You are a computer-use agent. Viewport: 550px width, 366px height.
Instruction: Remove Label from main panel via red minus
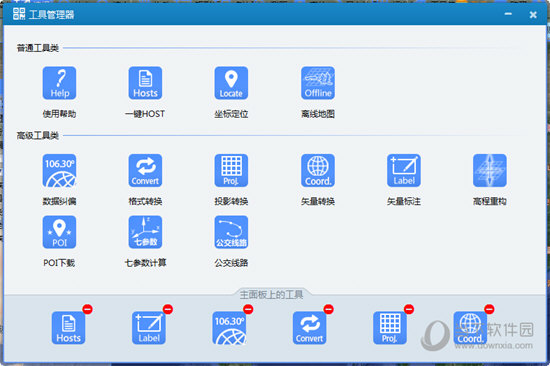168,309
